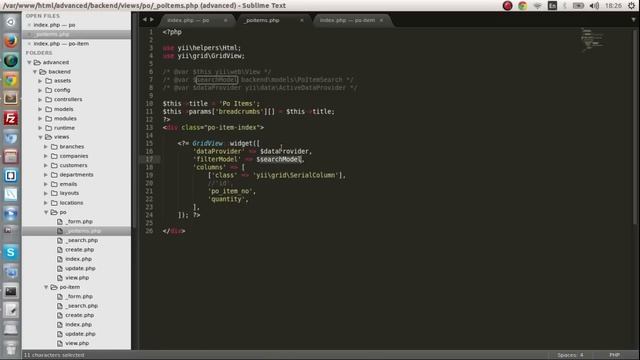640x360 pixels.
Task: Open the battery indicator
Action: [578, 6]
